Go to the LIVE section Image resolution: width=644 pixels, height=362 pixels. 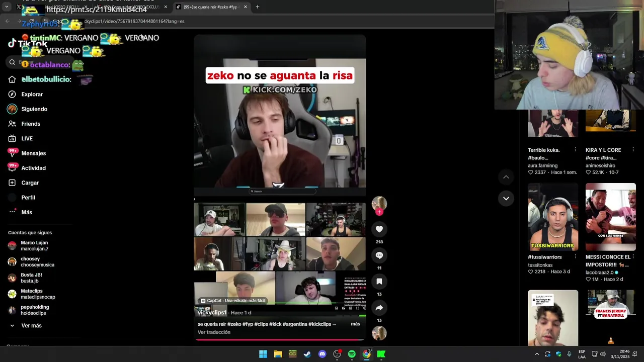click(27, 139)
